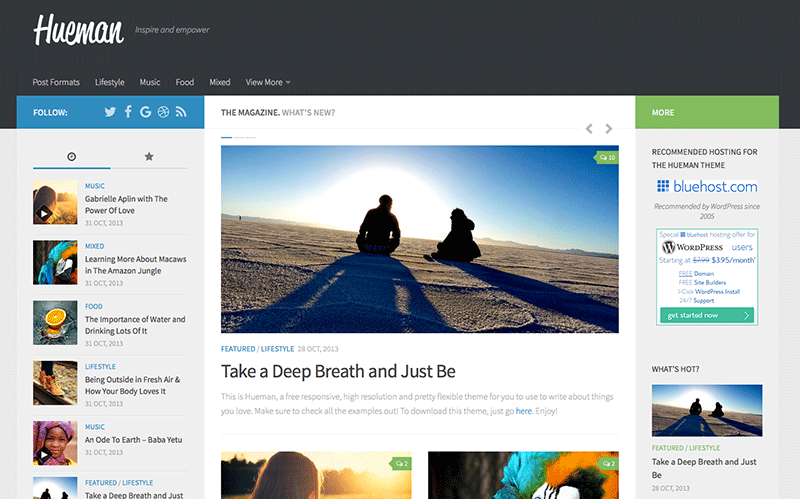This screenshot has height=499, width=800.
Task: Click FEATURED label in What's Hot section
Action: pos(667,448)
